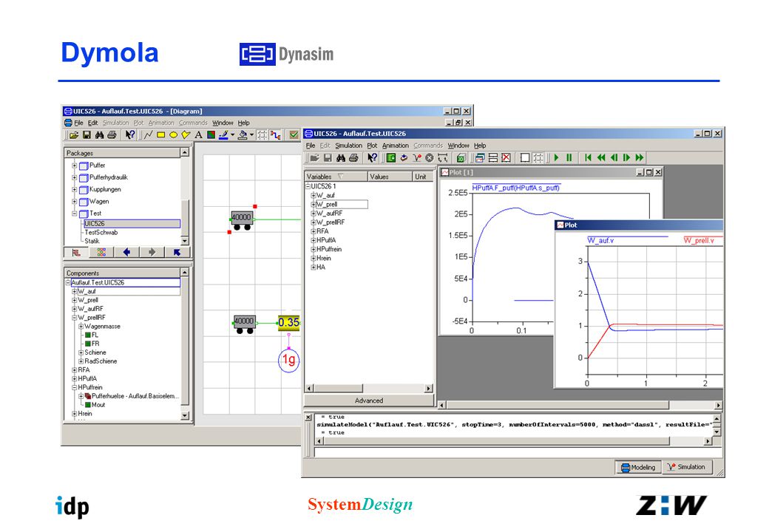Click the back arrow in Packages panel

click(x=126, y=252)
